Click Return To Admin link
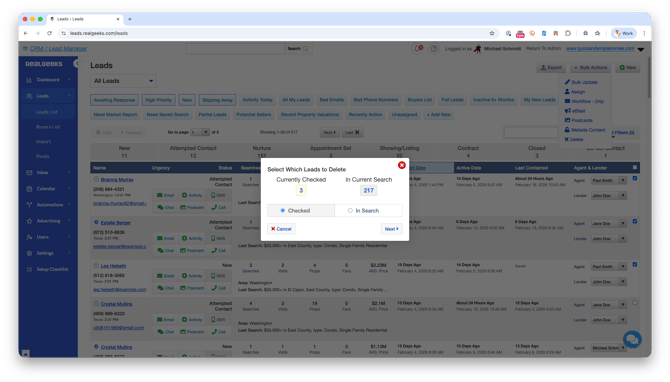Viewport: 670px width, 382px height. (543, 49)
